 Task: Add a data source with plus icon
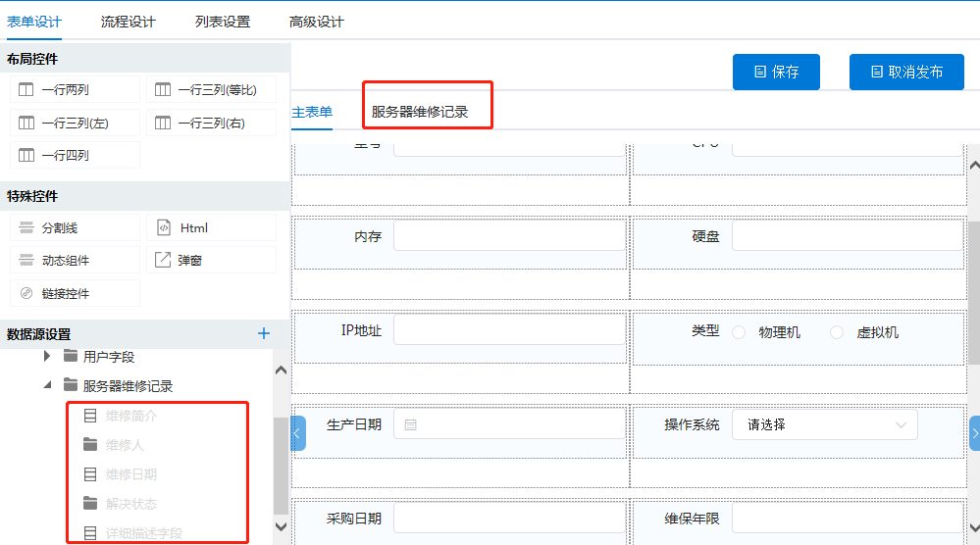264,334
